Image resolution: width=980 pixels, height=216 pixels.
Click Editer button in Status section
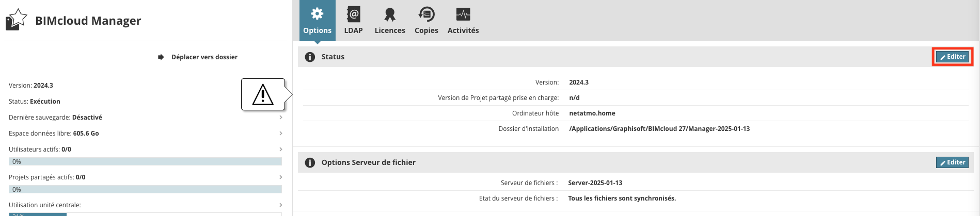[952, 57]
